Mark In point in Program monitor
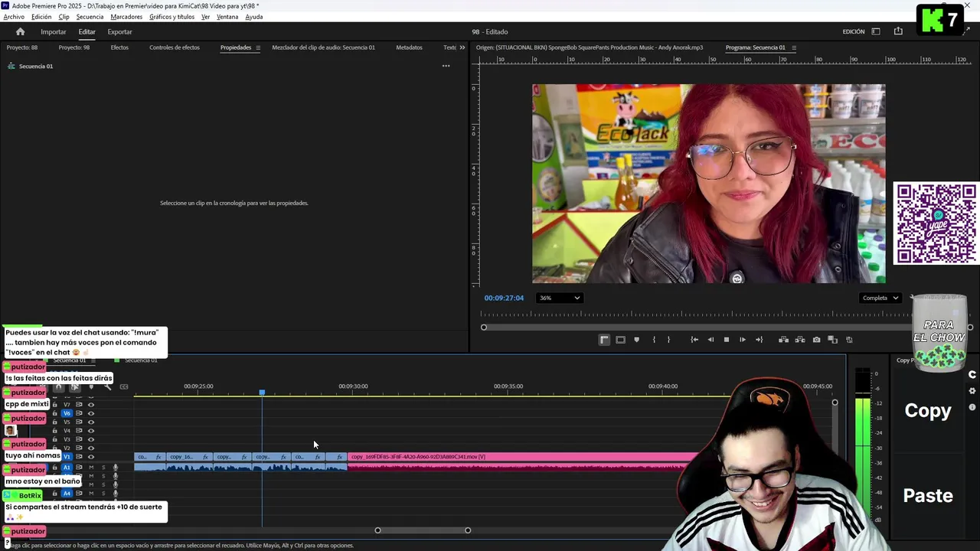Screen dimensions: 980x551 click(x=654, y=340)
